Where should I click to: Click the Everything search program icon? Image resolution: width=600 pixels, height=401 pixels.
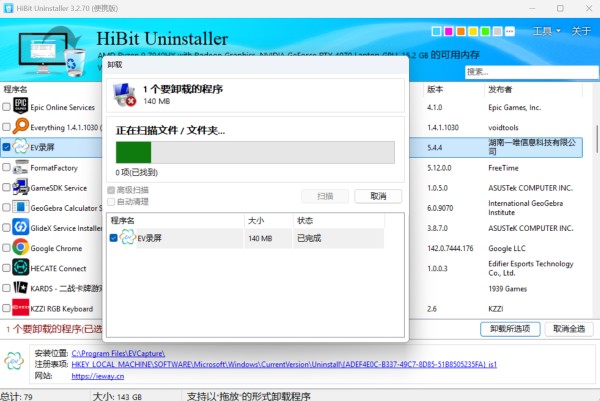click(x=20, y=127)
